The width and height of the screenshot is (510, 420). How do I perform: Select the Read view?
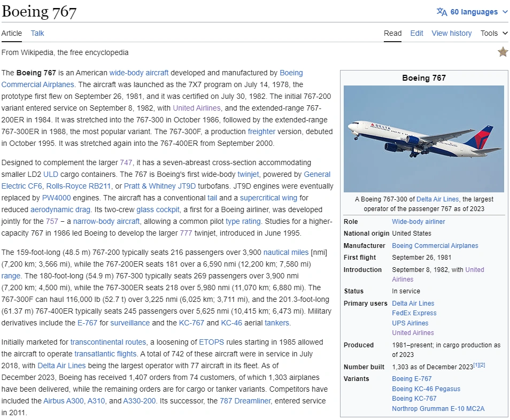pos(392,33)
